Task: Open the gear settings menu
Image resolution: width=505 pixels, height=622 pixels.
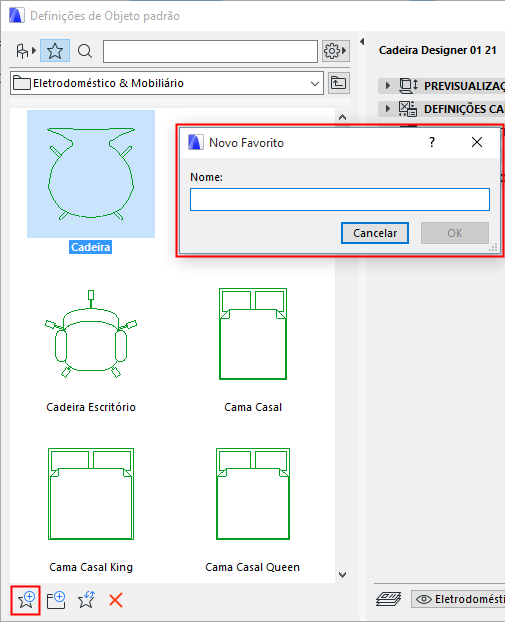Action: (x=336, y=51)
